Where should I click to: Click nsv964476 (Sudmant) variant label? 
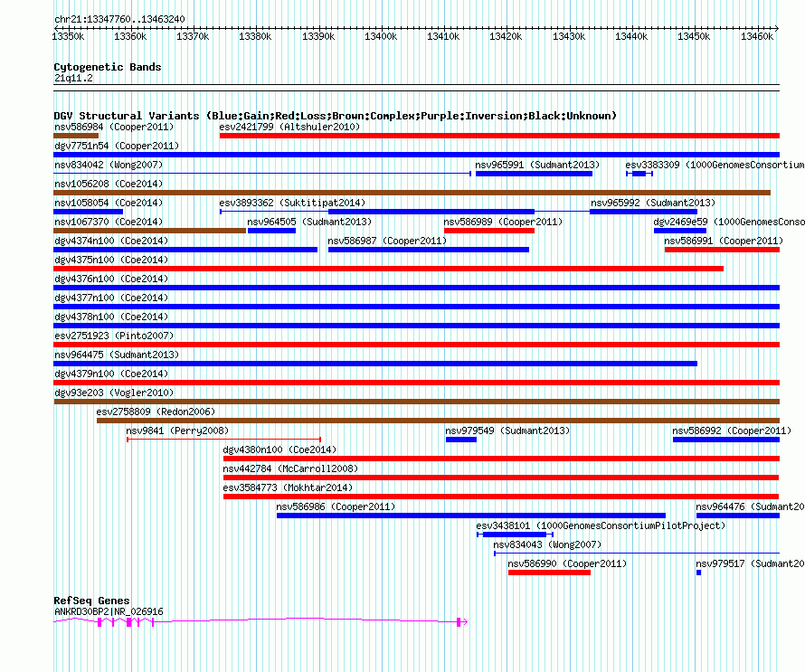pyautogui.click(x=750, y=506)
